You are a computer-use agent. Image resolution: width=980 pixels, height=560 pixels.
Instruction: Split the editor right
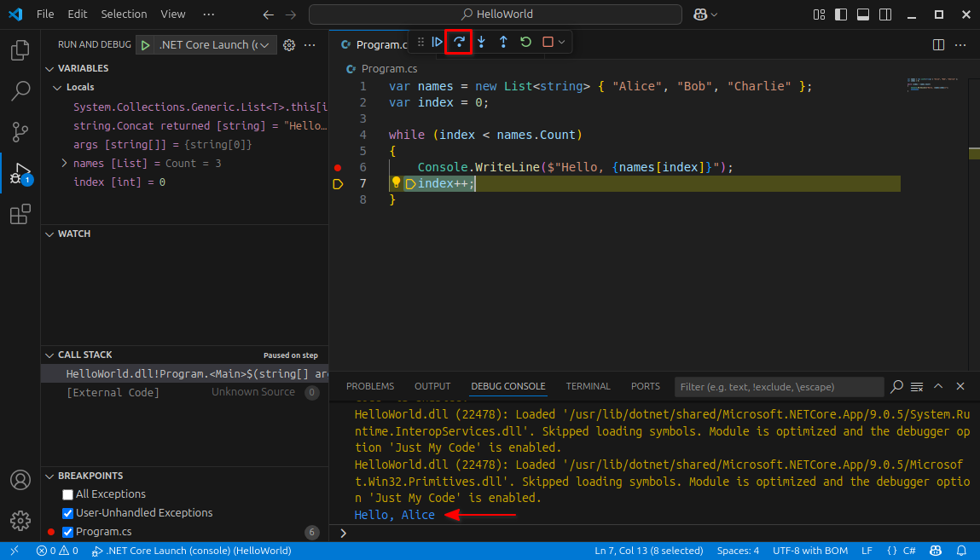[938, 45]
